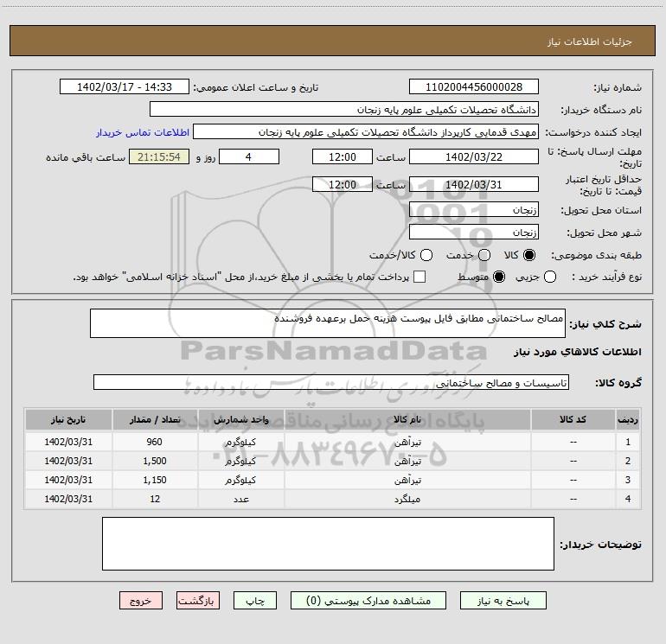Click the ردیف column header

click(628, 420)
